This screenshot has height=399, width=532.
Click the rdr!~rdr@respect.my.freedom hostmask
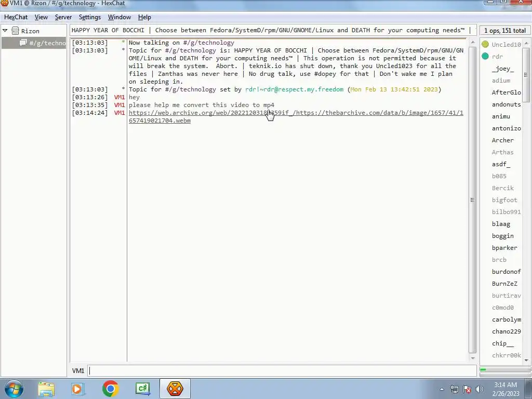[x=294, y=89]
